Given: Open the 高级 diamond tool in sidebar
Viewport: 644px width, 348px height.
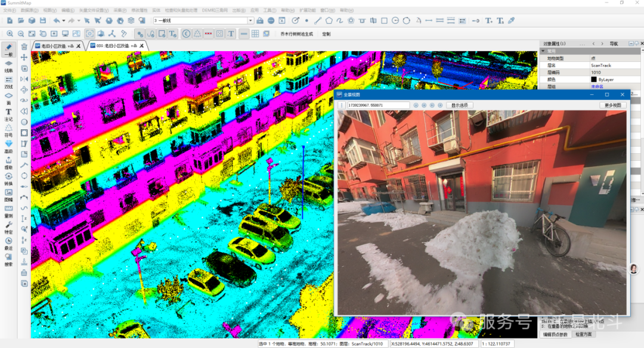Looking at the screenshot, I should click(8, 147).
